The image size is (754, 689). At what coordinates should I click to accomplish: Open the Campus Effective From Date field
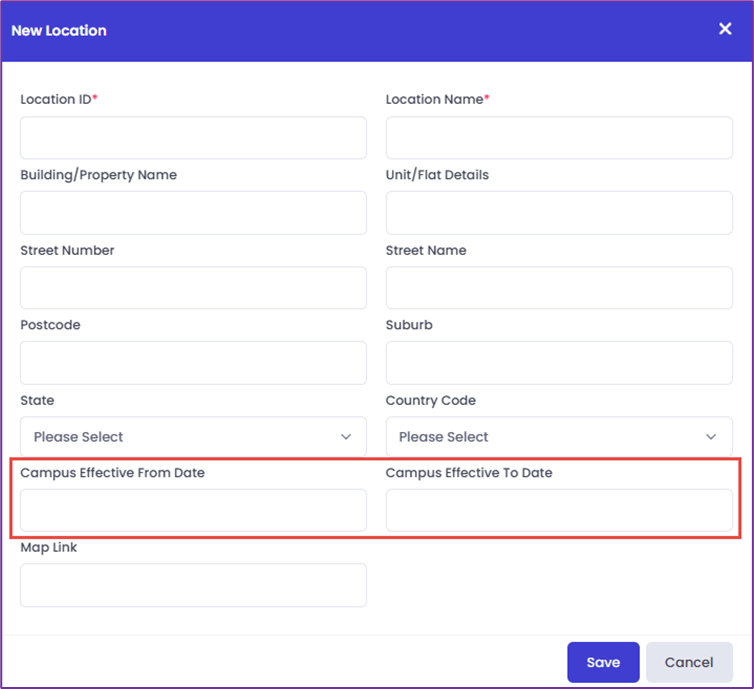pos(193,510)
